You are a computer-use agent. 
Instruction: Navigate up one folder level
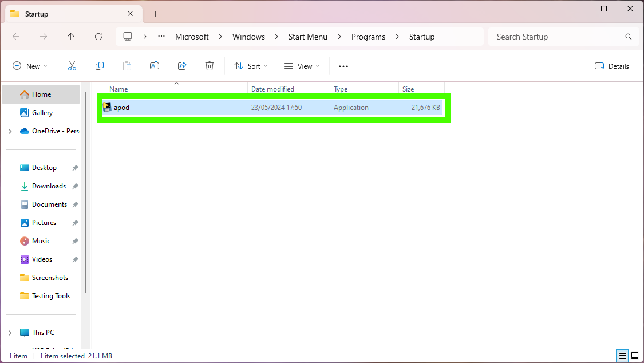click(x=70, y=37)
